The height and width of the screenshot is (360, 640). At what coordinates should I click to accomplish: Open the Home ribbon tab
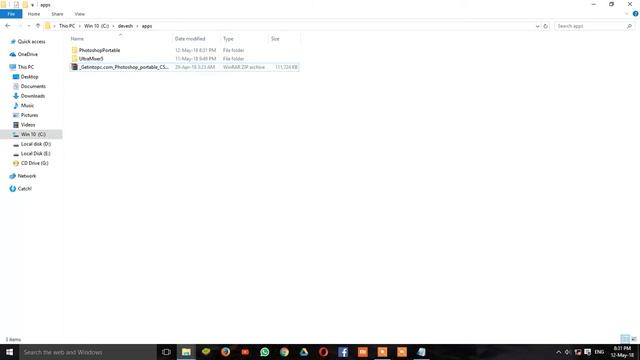click(x=34, y=14)
